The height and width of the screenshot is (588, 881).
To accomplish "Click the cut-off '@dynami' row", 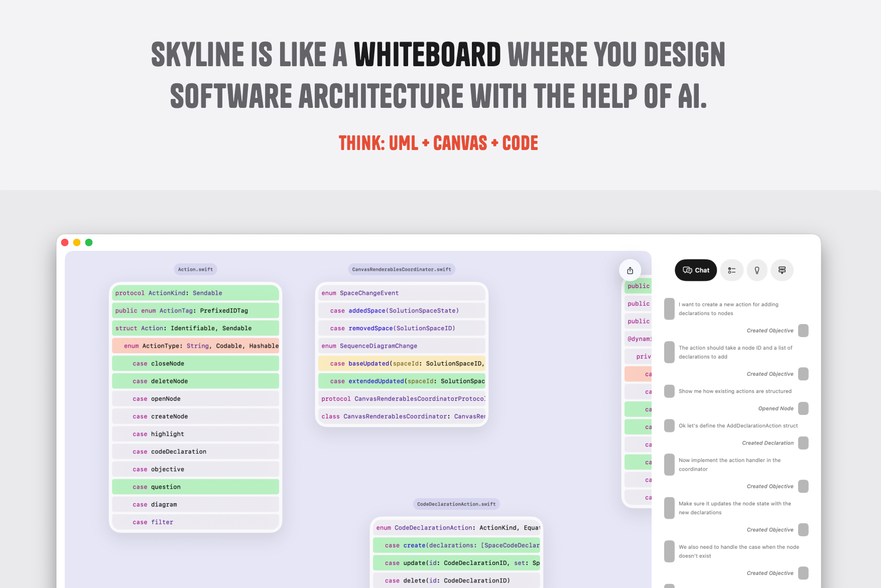I will 638,339.
